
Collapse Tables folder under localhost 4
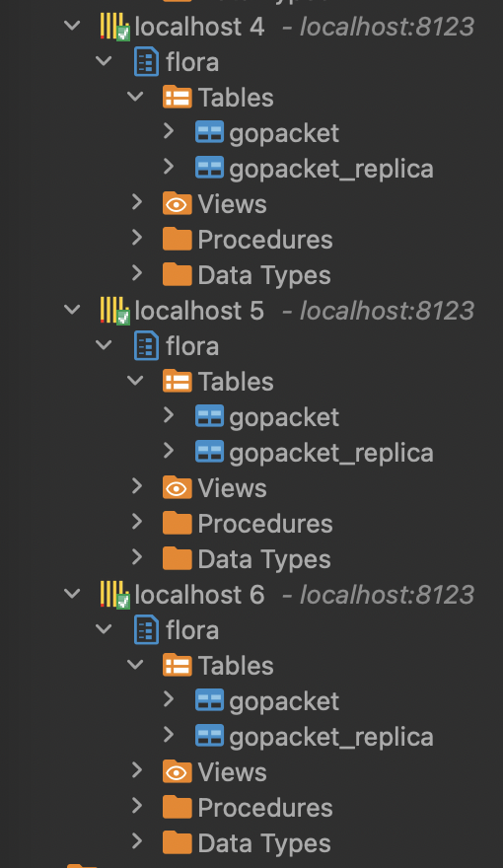[135, 97]
